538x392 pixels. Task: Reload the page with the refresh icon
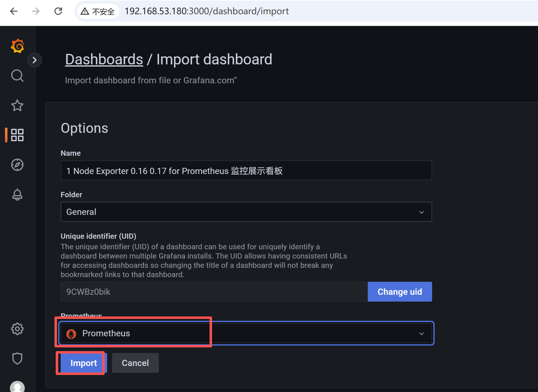coord(58,11)
